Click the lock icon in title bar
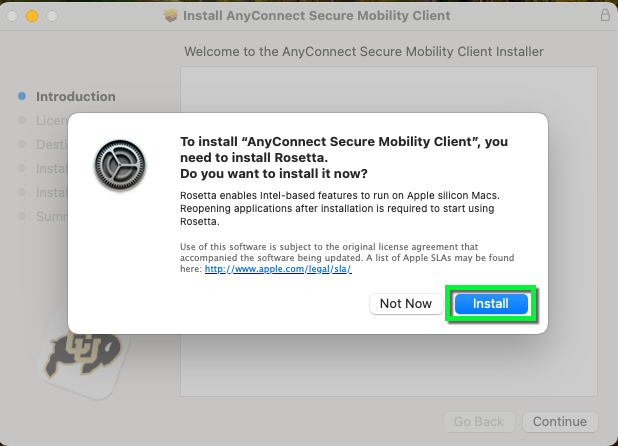Viewport: 618px width, 446px height. click(605, 16)
